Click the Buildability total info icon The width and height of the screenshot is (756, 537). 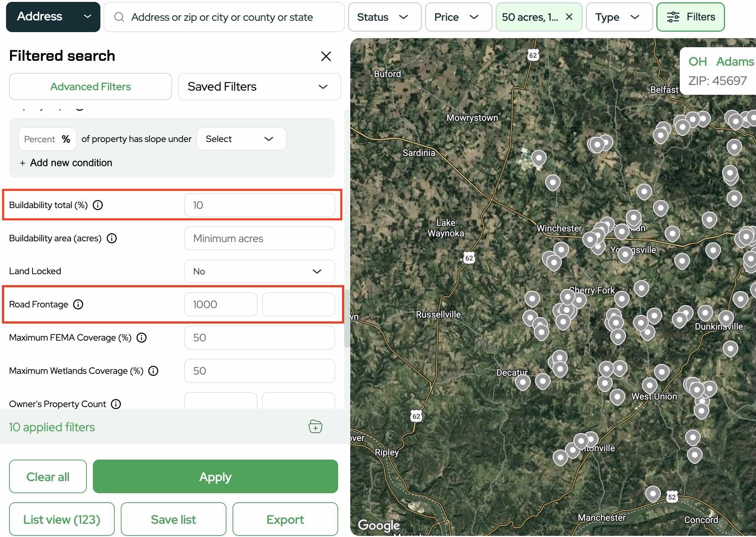click(x=98, y=205)
